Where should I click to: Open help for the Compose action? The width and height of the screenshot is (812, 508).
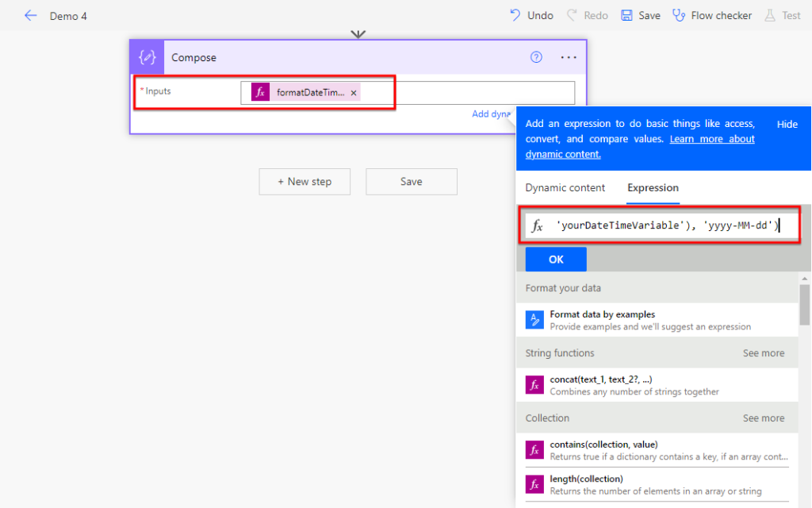(x=536, y=57)
